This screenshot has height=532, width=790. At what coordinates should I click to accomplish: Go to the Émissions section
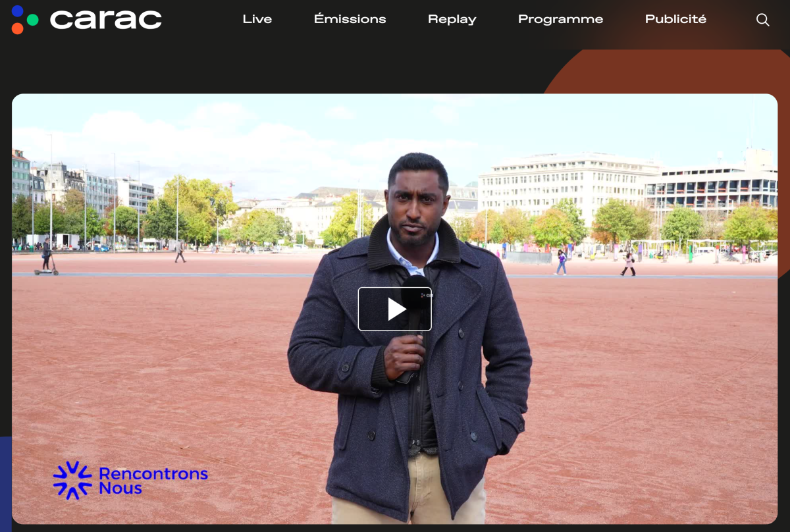pyautogui.click(x=350, y=19)
